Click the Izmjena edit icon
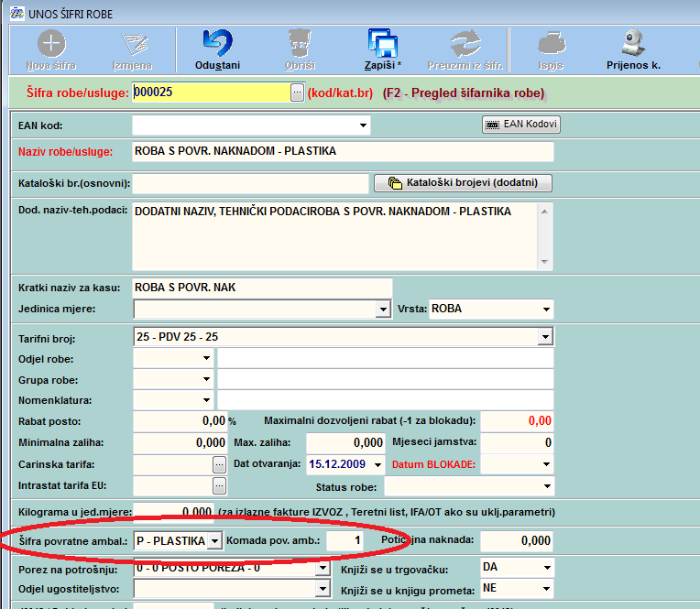The width and height of the screenshot is (700, 609). (x=135, y=44)
